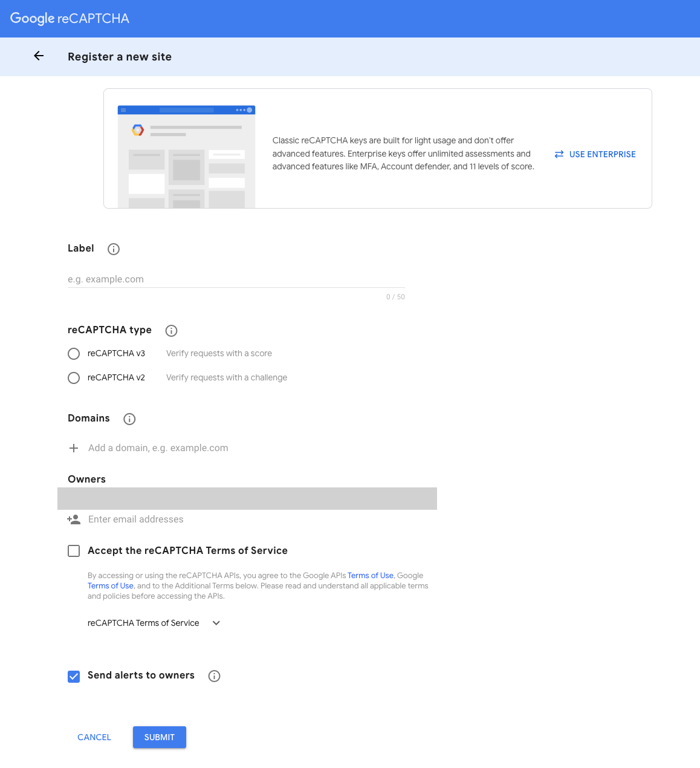Image resolution: width=700 pixels, height=768 pixels.
Task: Click the Use Enterprise swap-arrows icon
Action: [x=559, y=154]
